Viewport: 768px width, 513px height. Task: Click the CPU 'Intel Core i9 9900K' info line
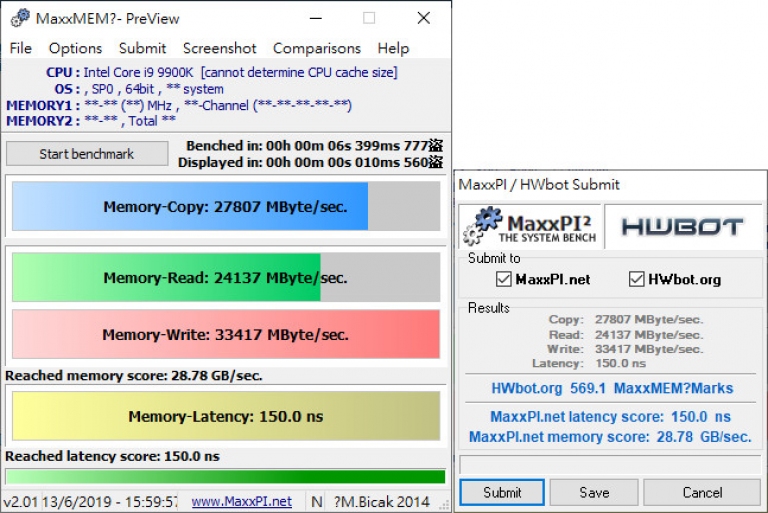coord(221,73)
